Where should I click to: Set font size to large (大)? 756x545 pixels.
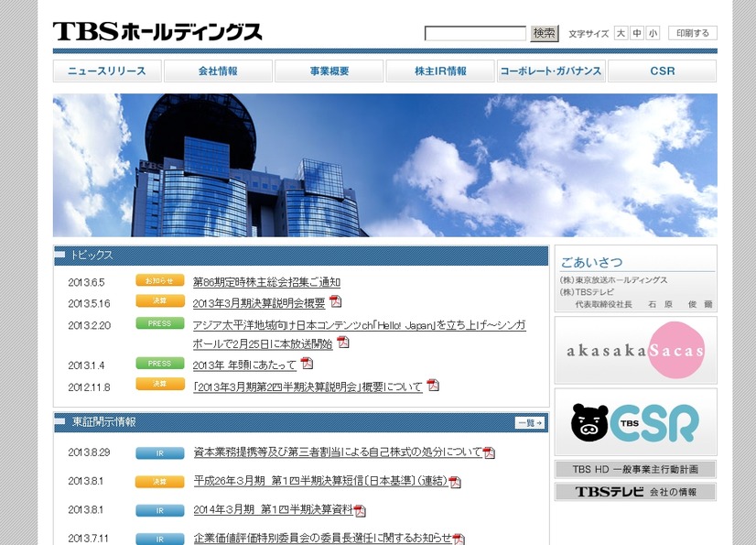click(621, 33)
